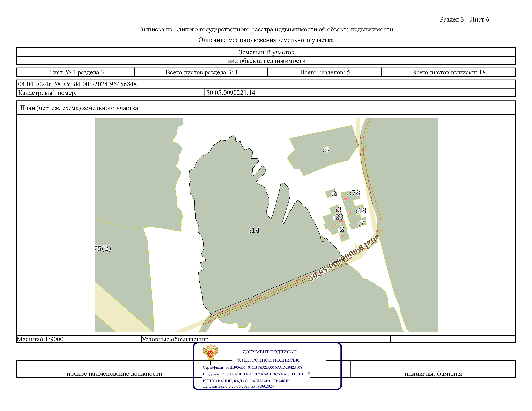Click small parcel labeled :6

(334, 193)
